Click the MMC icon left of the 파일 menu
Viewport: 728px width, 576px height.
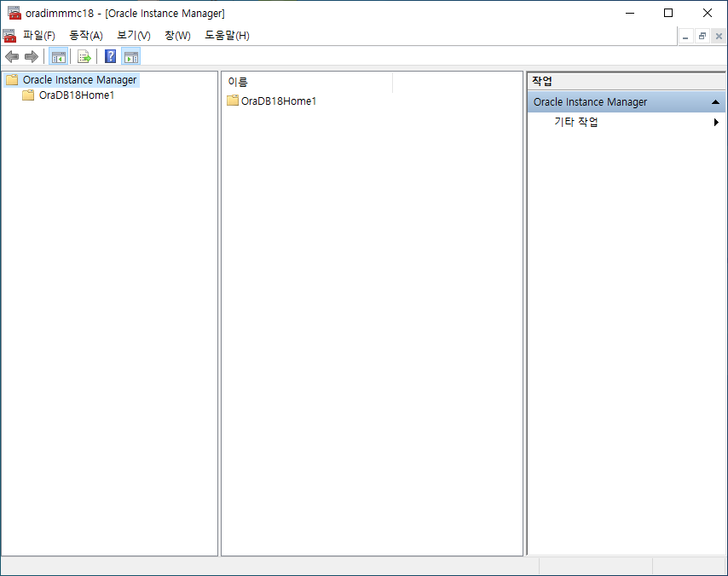(9, 36)
